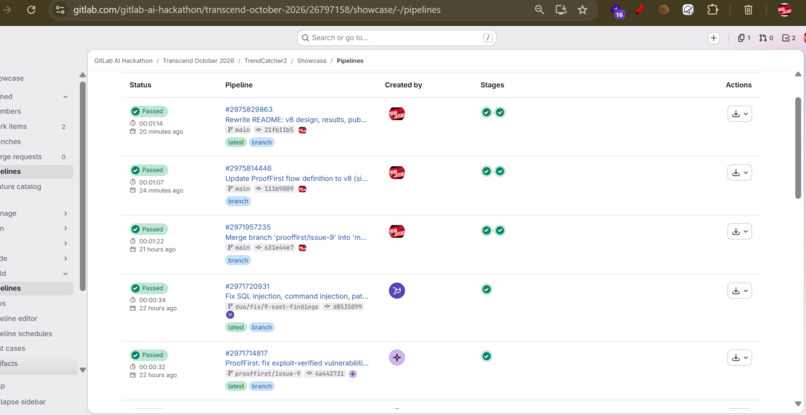Viewport: 806px width, 415px height.
Task: Open the 'Fix SQL injection, command injection' commit link
Action: 297,296
